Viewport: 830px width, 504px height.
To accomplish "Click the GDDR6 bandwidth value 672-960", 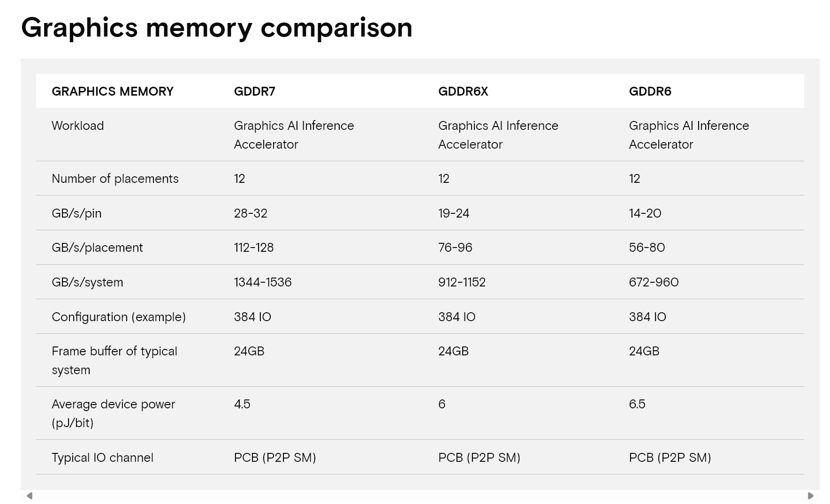I will tap(654, 282).
